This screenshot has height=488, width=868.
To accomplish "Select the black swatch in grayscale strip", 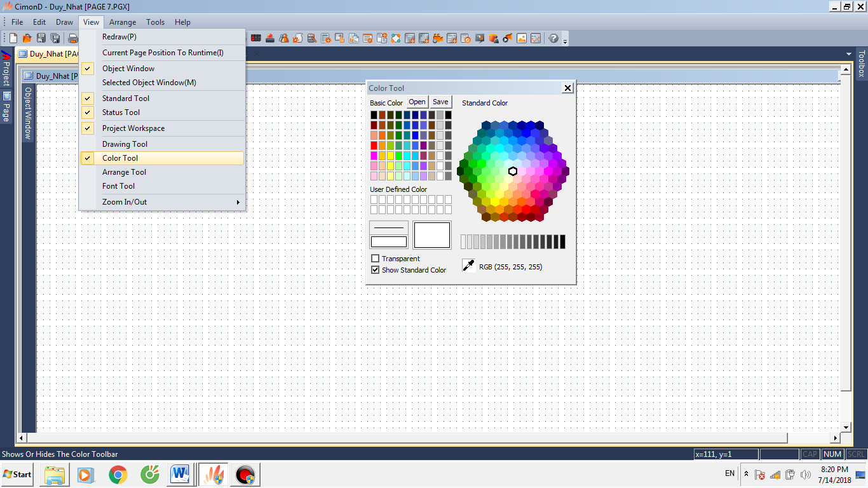I will point(562,241).
